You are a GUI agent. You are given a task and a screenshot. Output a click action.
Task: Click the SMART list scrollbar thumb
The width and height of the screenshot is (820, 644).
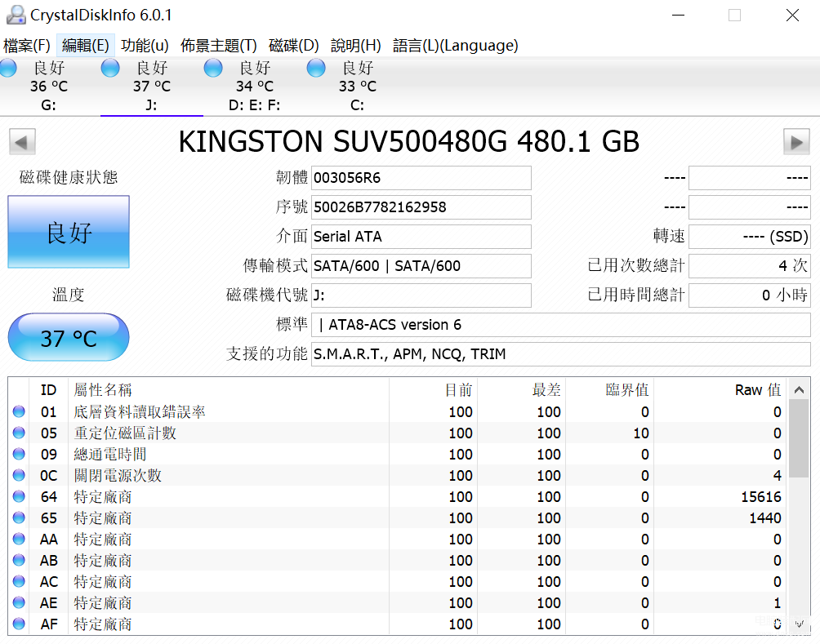pos(799,438)
